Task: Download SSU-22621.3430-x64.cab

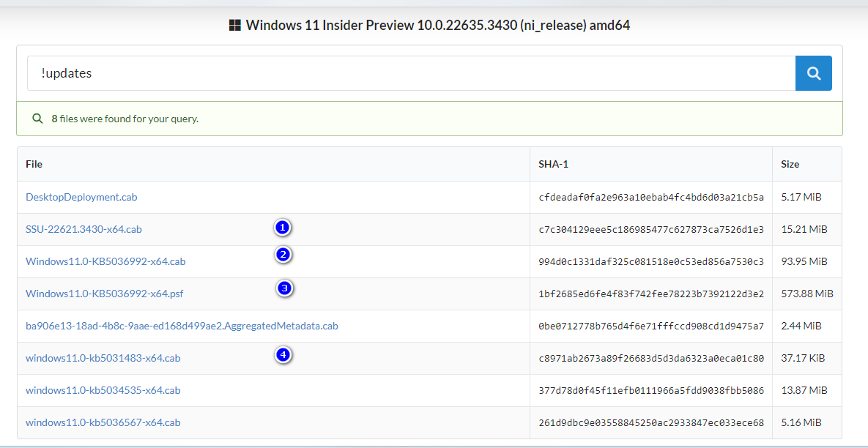Action: (84, 229)
